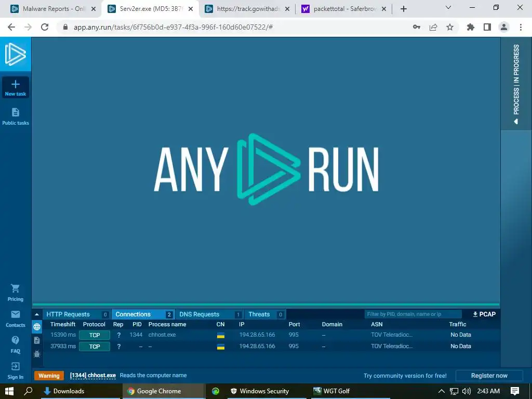
Task: Select the files panel icon
Action: tap(37, 340)
